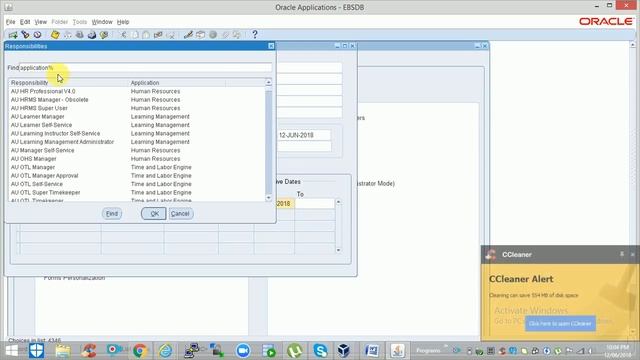Click 'Click here to open CCleaner' button
This screenshot has height=360, width=640.
pyautogui.click(x=560, y=324)
